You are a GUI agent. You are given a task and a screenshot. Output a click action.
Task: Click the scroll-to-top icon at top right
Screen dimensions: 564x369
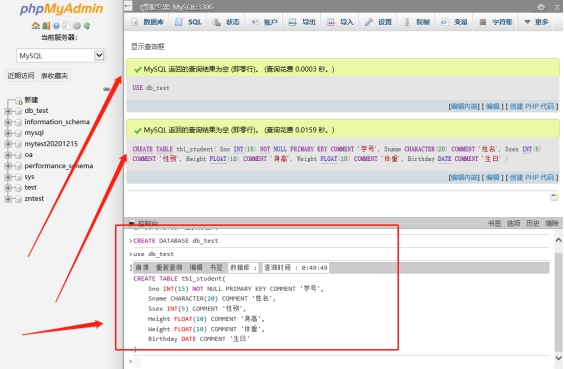(557, 7)
